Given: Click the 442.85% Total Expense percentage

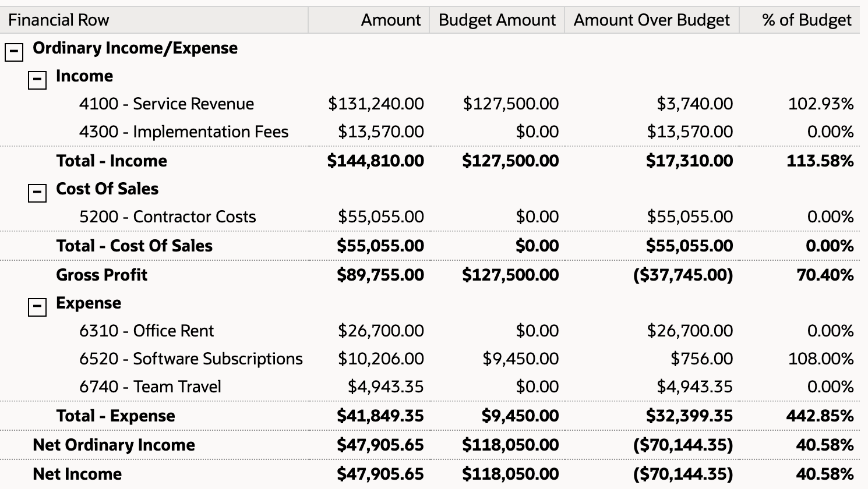Looking at the screenshot, I should (x=820, y=416).
